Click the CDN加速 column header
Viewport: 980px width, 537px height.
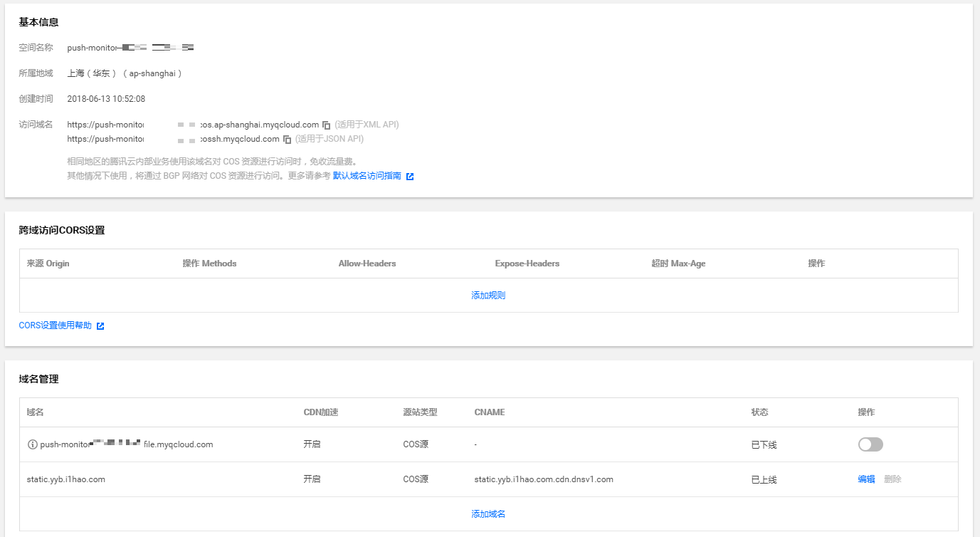[322, 412]
